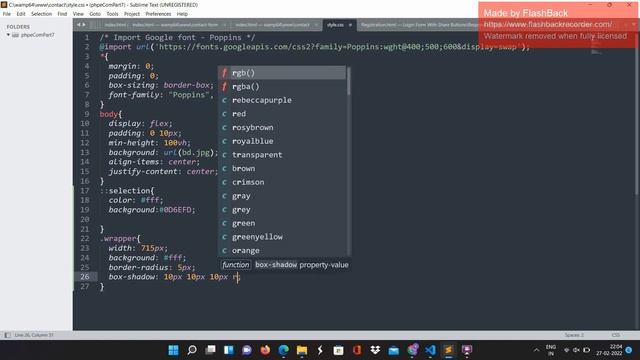Open the volume control in the system tray
Image resolution: width=640 pixels, height=360 pixels.
(576, 350)
